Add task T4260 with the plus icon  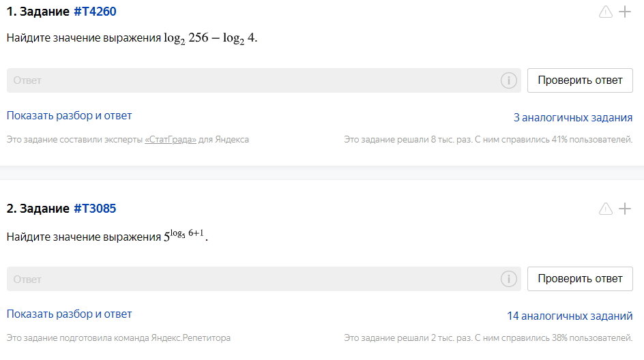pyautogui.click(x=625, y=12)
